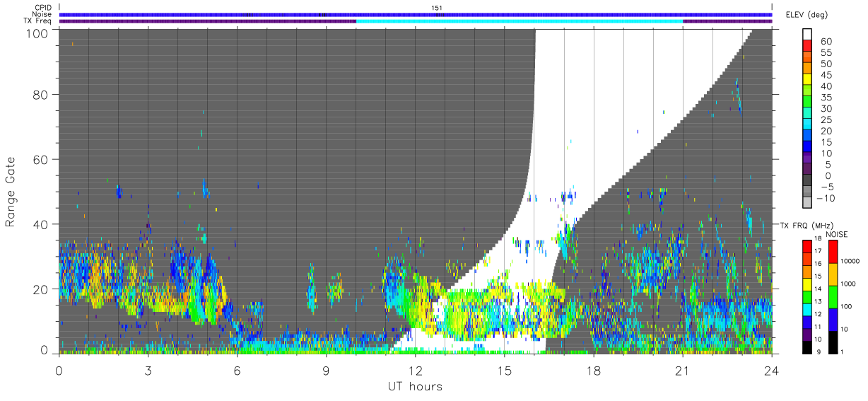The height and width of the screenshot is (401, 868).
Task: Click the 18 tick on UT hours axis
Action: [x=594, y=369]
